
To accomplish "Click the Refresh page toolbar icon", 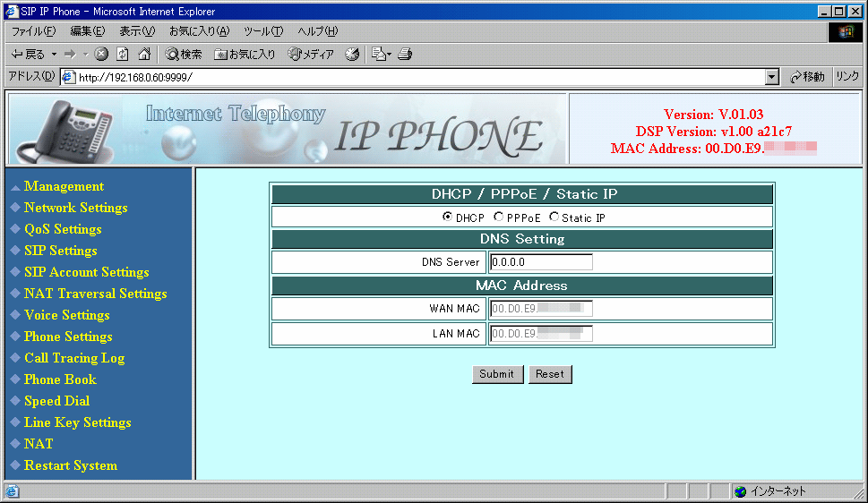I will (x=123, y=55).
